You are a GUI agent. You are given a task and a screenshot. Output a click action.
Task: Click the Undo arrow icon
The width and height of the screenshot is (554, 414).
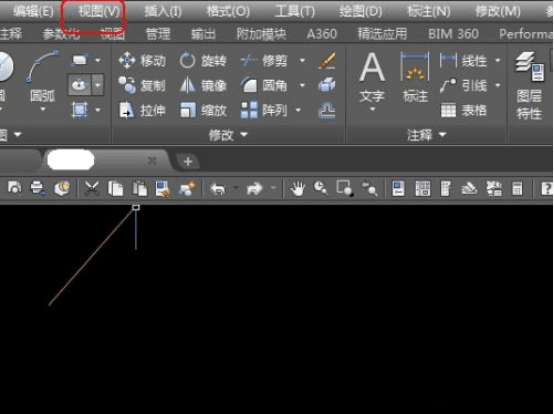(218, 189)
